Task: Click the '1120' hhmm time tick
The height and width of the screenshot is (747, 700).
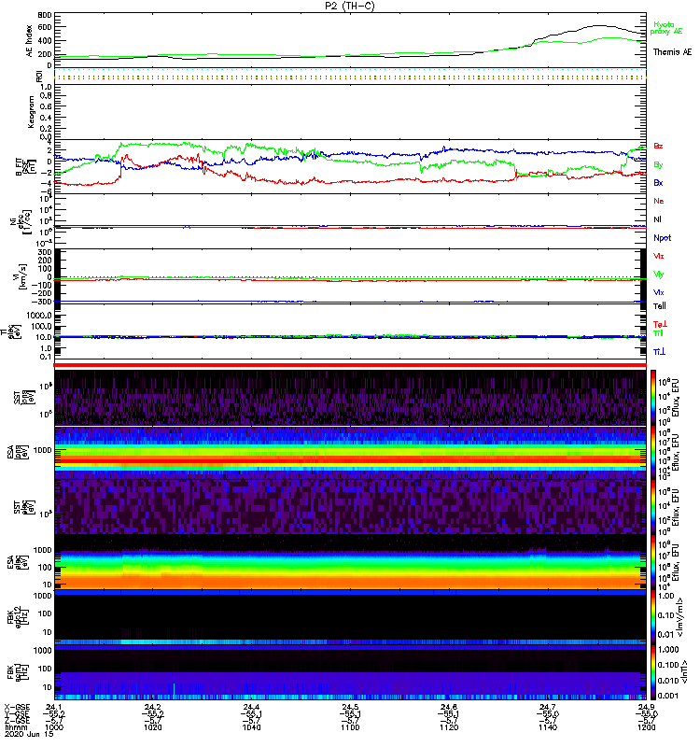Action: pos(449,727)
